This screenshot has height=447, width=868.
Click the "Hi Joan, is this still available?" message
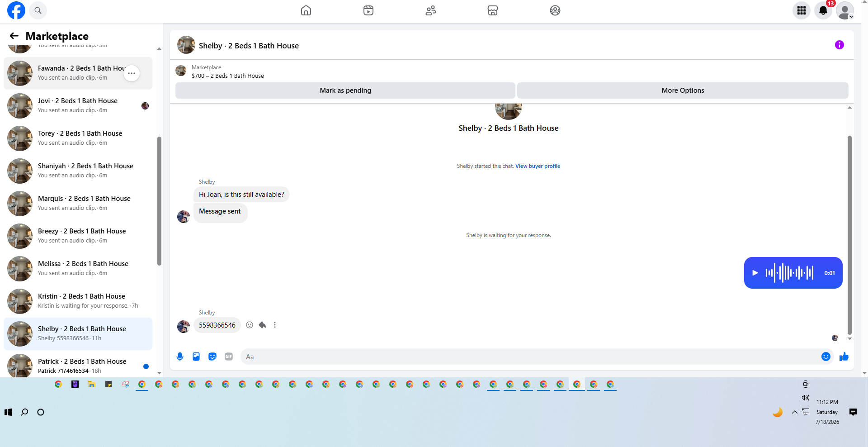(241, 195)
